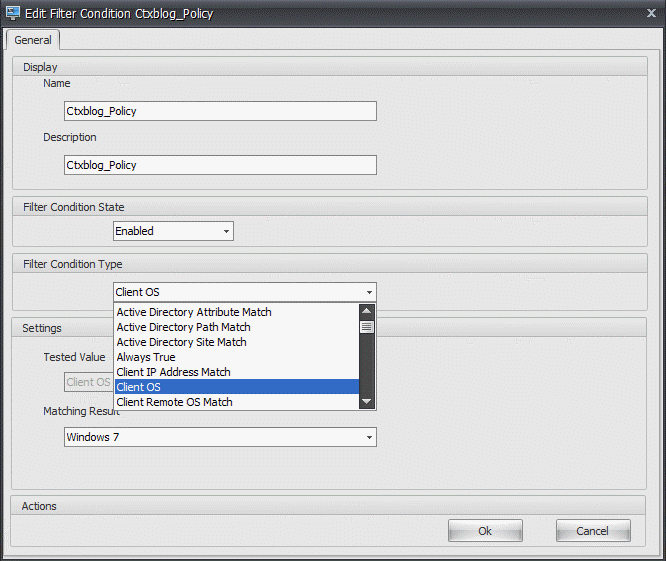Image resolution: width=666 pixels, height=561 pixels.
Task: Click the list scroll down arrow
Action: point(367,401)
